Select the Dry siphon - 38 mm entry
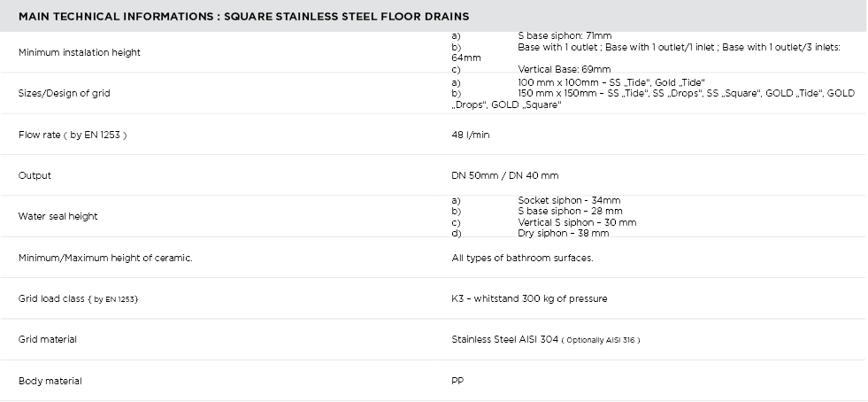868x402 pixels. (563, 233)
